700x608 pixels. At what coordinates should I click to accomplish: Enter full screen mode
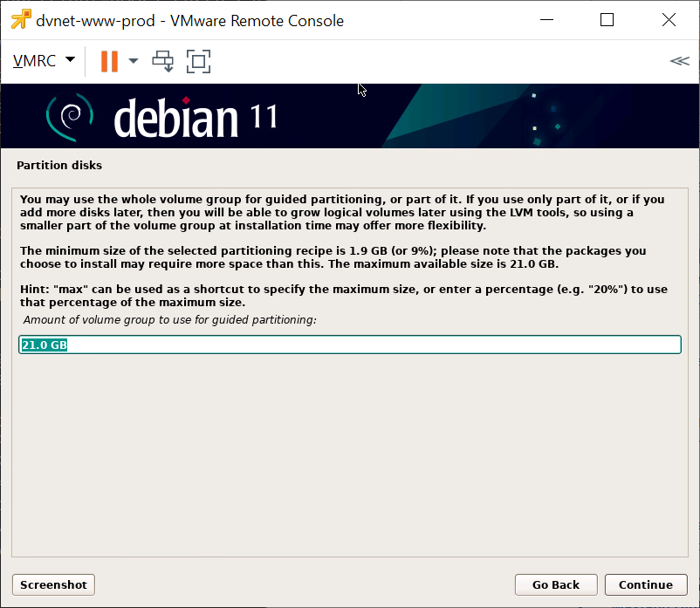point(199,61)
